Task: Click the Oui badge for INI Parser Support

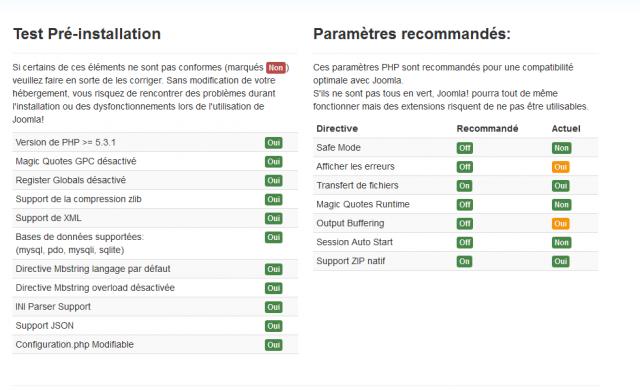Action: coord(273,307)
